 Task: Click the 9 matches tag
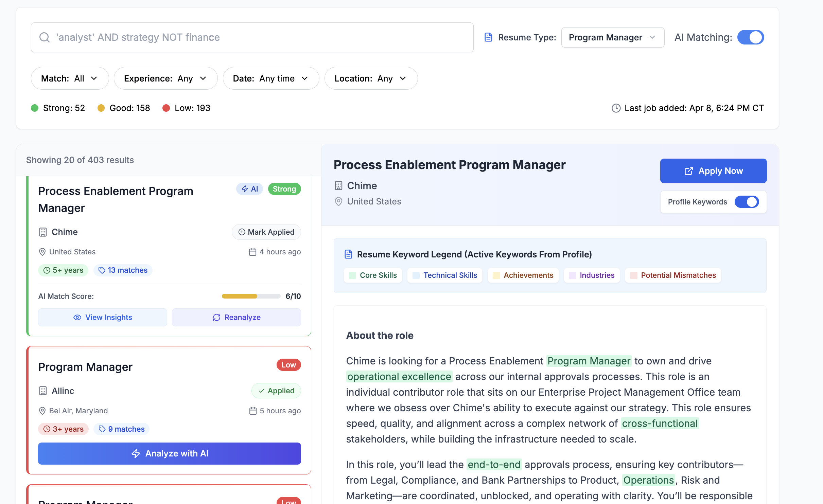click(x=121, y=429)
